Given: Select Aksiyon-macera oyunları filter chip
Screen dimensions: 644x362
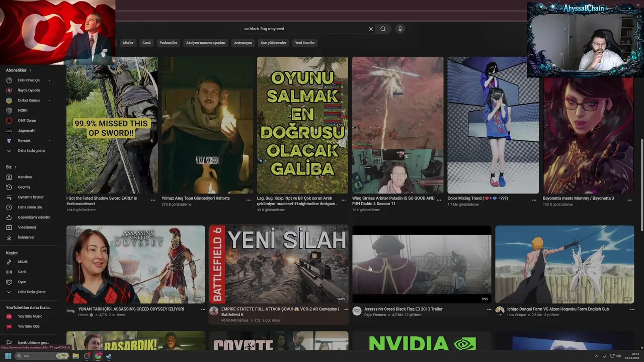Looking at the screenshot, I should pos(206,43).
